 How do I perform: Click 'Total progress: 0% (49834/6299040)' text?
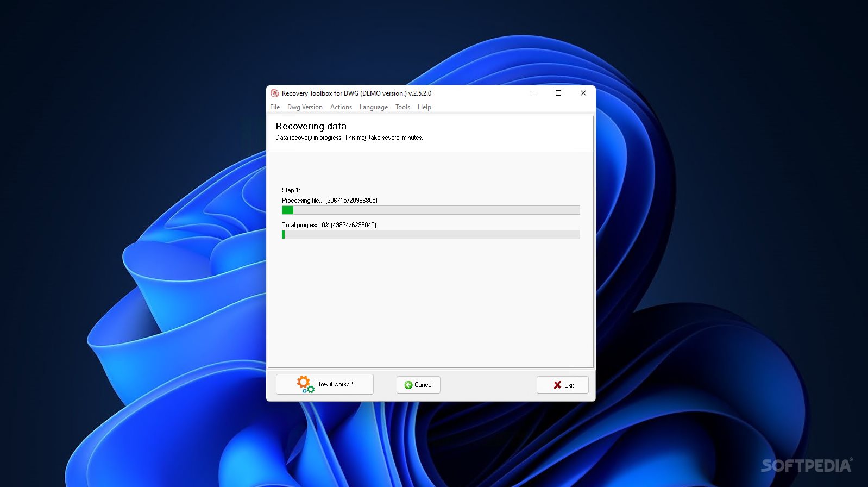pos(329,225)
